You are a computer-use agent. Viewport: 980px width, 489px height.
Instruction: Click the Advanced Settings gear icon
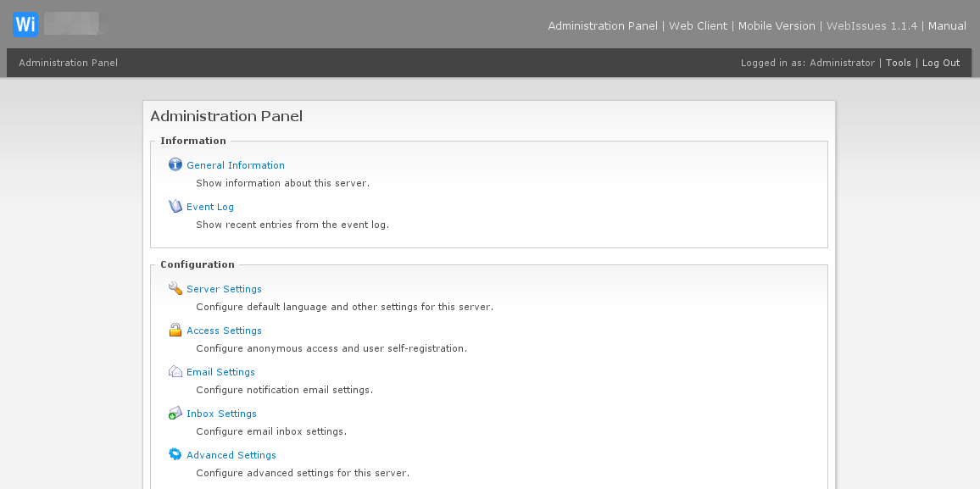click(x=175, y=454)
